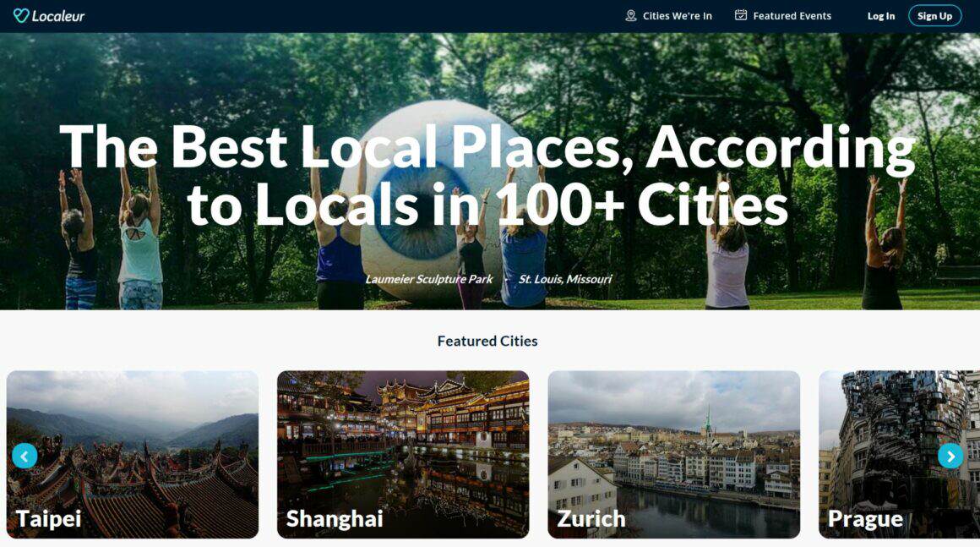The height and width of the screenshot is (547, 980).
Task: Click the Shanghai label on the second card
Action: pos(335,519)
